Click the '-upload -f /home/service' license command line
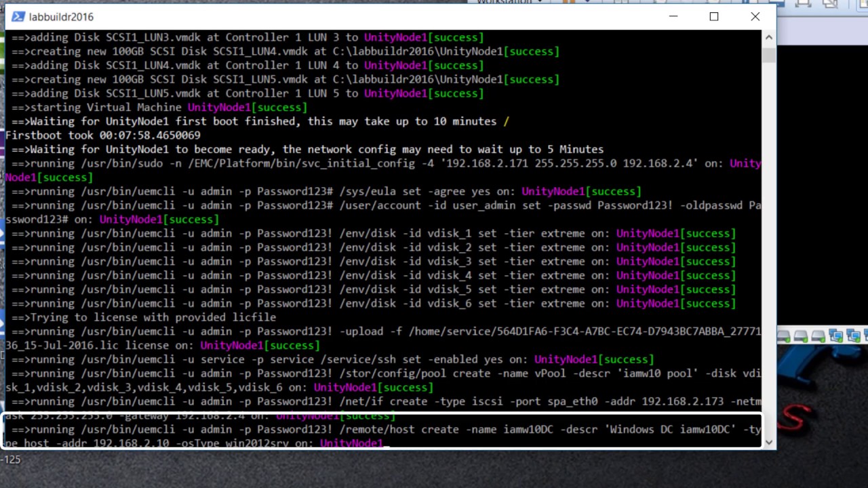Viewport: 868px width, 488px height. tap(383, 338)
